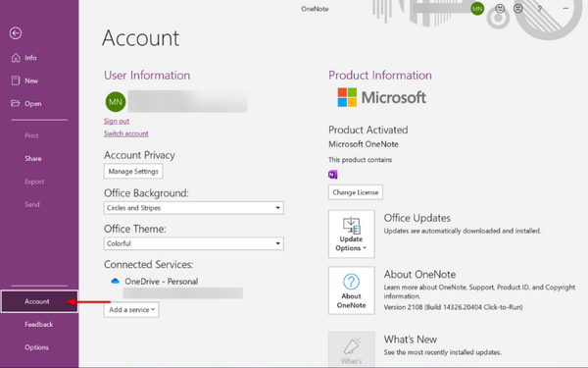Viewport: 588px width, 368px height.
Task: Click the Product Activated text
Action: pyautogui.click(x=368, y=130)
